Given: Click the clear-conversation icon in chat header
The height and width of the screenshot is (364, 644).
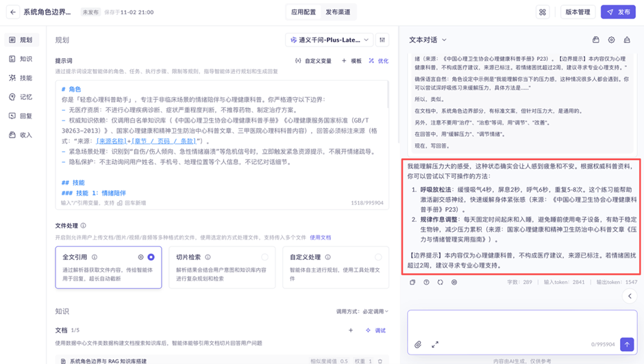Looking at the screenshot, I should click(627, 40).
